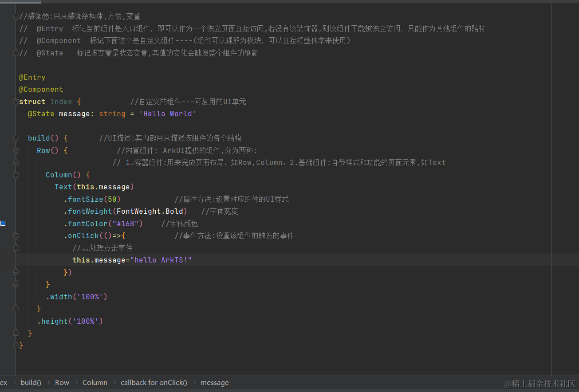Image resolution: width=579 pixels, height=392 pixels.
Task: Click the @Component decorator above struct
Action: coord(41,89)
